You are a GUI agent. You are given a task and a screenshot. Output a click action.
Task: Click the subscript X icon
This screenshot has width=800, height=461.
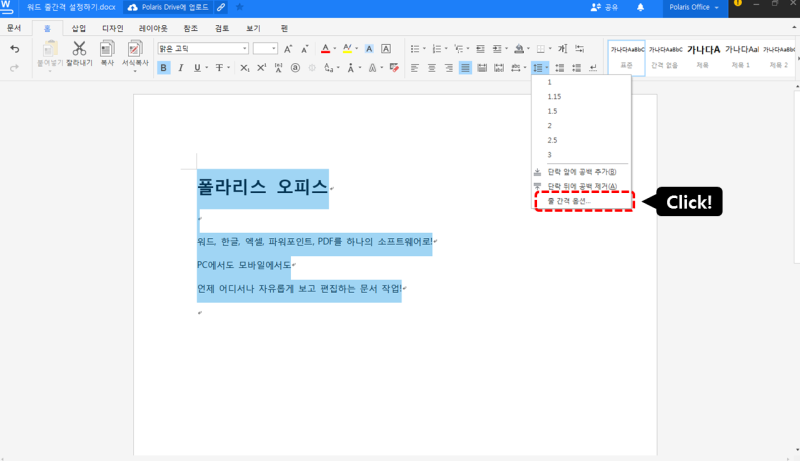pos(245,68)
